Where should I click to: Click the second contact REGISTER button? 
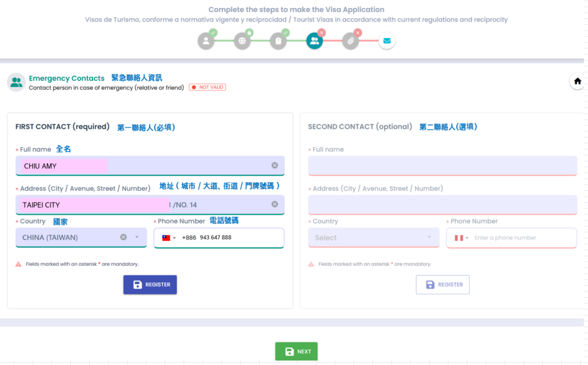coord(442,285)
